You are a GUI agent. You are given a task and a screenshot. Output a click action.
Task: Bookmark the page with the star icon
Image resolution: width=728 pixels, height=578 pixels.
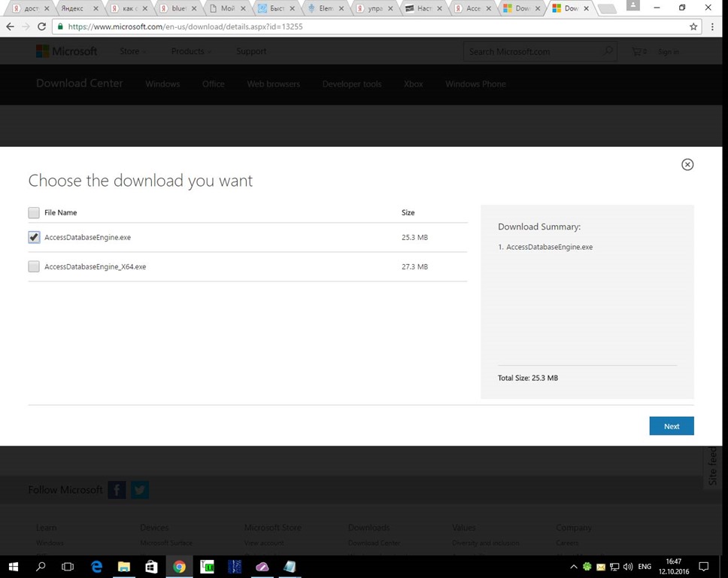pos(693,26)
